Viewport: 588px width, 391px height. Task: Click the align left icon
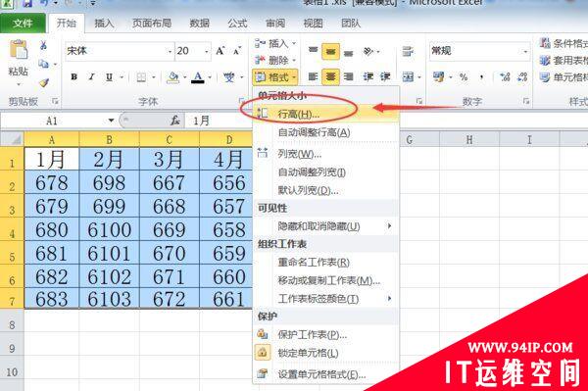[x=314, y=76]
